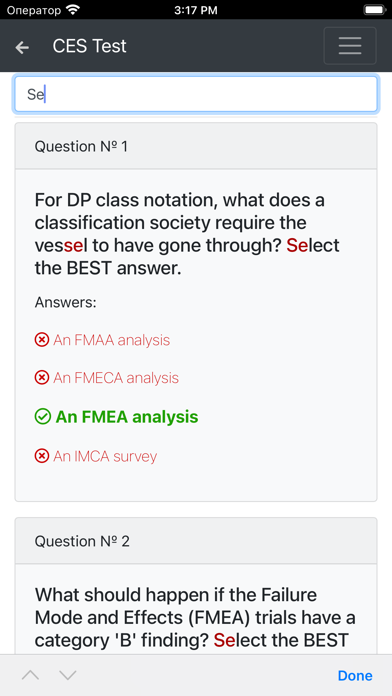
Task: Click the green check beside FMEA analysis
Action: coord(42,417)
